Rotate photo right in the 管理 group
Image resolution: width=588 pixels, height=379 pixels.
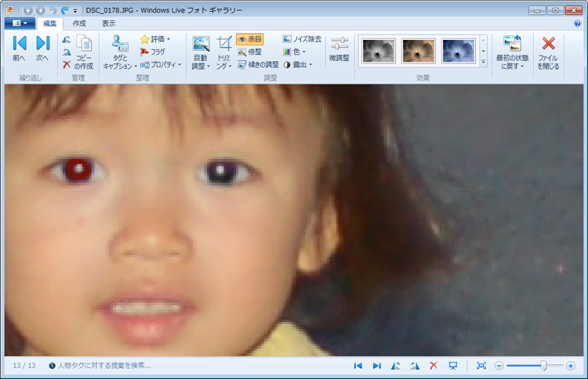click(x=67, y=52)
